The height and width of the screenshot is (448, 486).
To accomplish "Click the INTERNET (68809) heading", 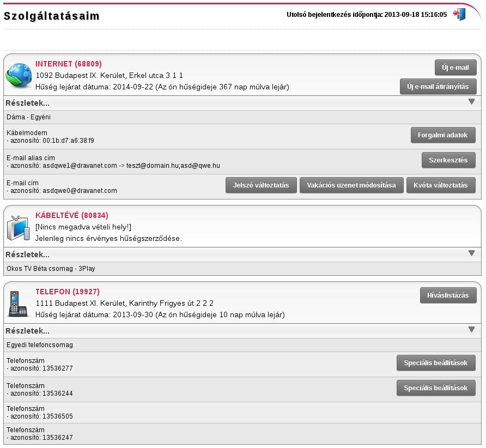I will pyautogui.click(x=69, y=64).
